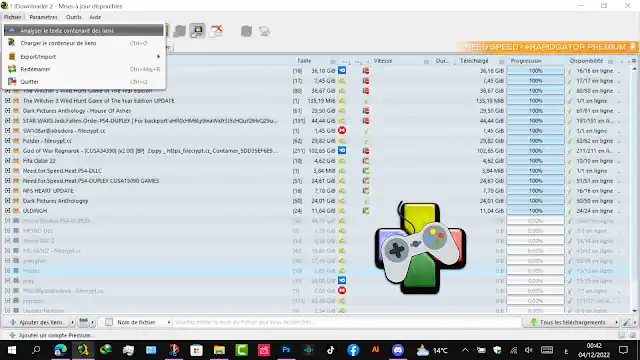This screenshot has height=360, width=640.
Task: Click the Rapidgator Premium banner
Action: [x=549, y=47]
